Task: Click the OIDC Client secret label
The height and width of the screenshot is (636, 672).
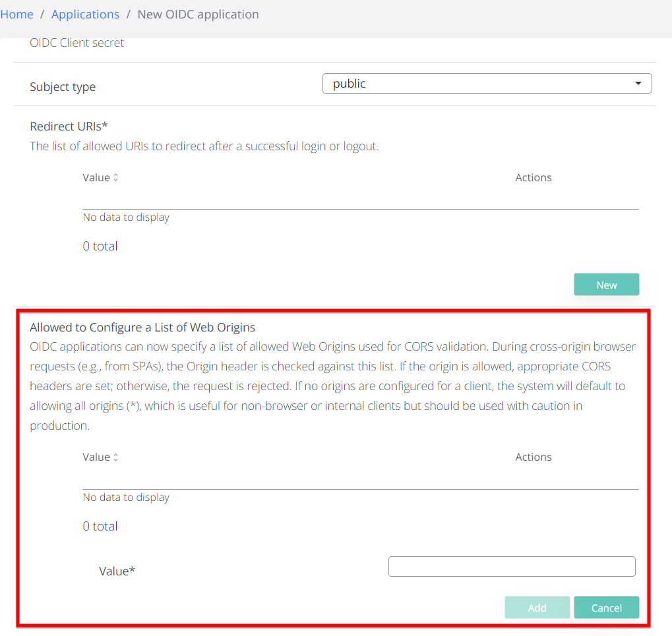Action: (x=76, y=43)
